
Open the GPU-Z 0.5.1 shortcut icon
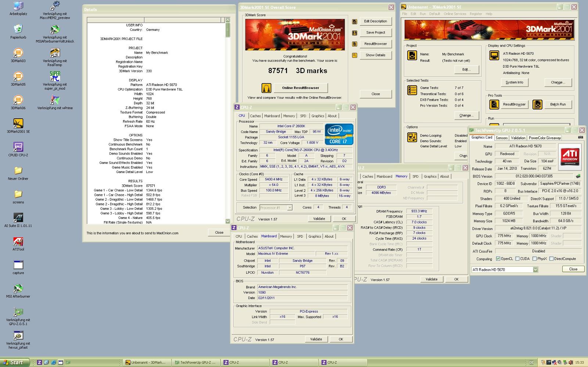[x=18, y=312]
